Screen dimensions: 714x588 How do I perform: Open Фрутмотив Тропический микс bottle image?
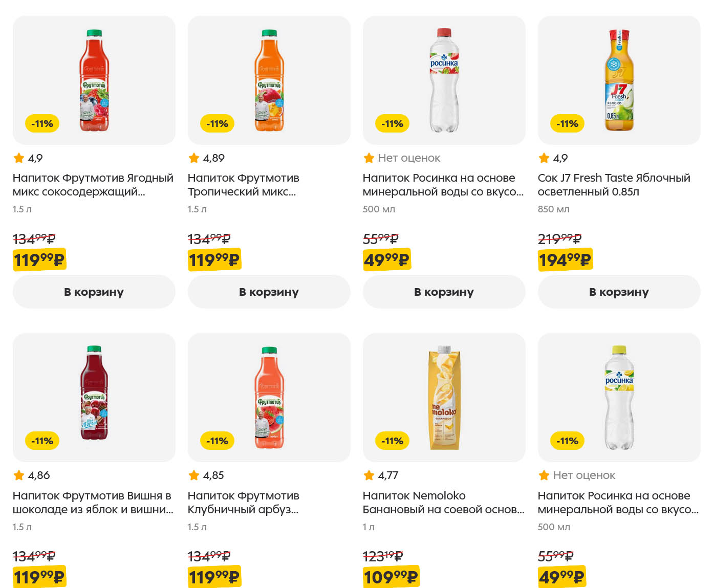(269, 80)
